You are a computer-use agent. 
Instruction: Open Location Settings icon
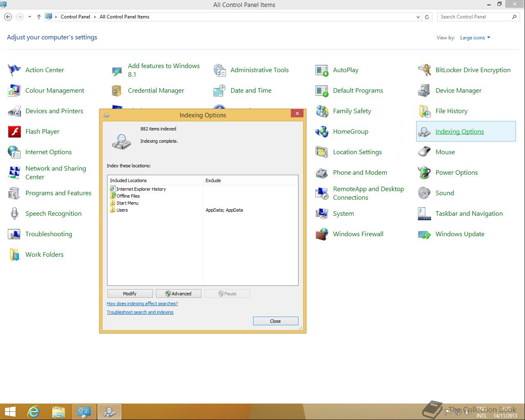[x=322, y=152]
